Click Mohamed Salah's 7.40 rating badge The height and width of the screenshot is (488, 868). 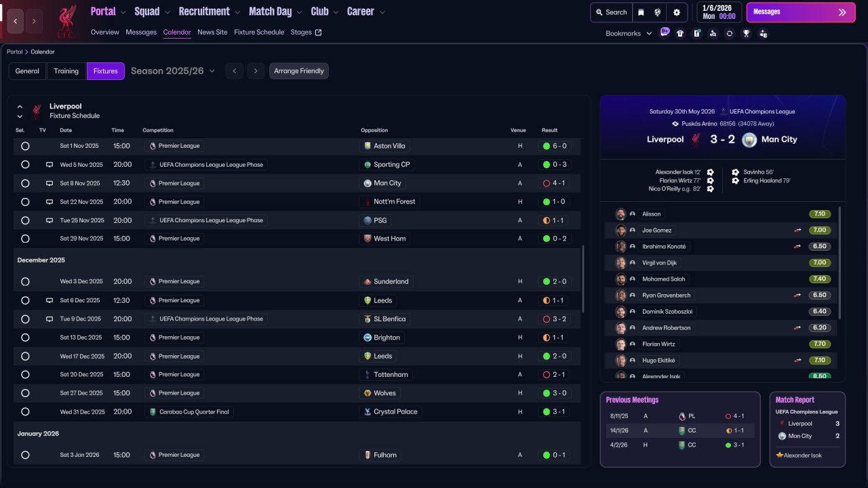(x=820, y=279)
